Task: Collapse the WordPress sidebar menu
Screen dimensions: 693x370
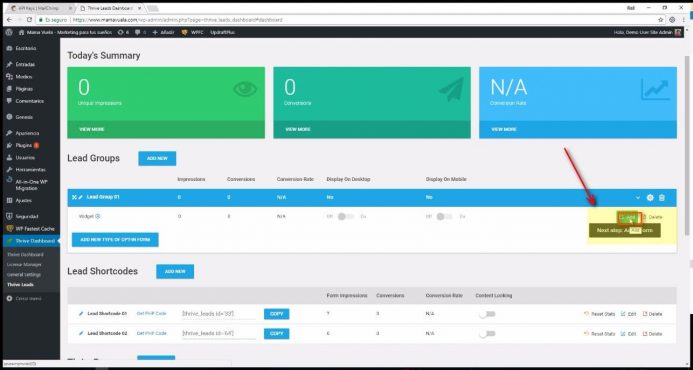Action: tap(25, 299)
